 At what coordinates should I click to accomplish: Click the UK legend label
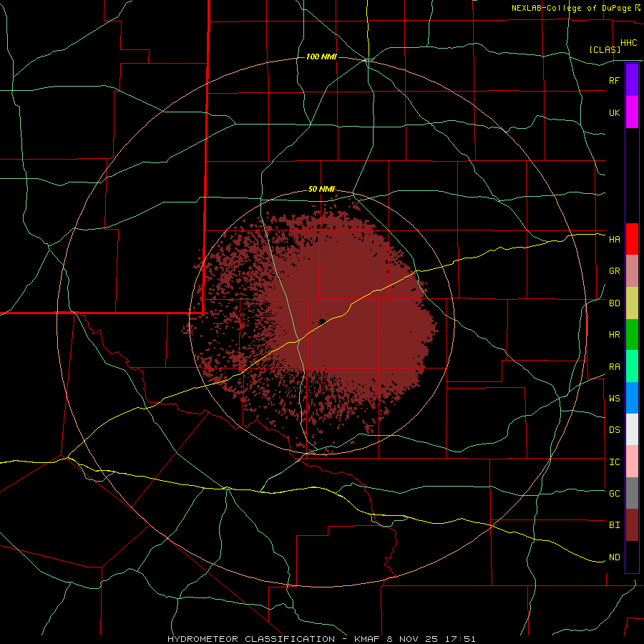614,112
